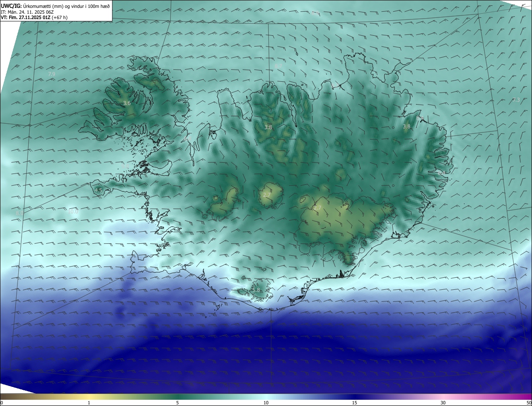Click the 8.0 value label on the map

click(20, 213)
